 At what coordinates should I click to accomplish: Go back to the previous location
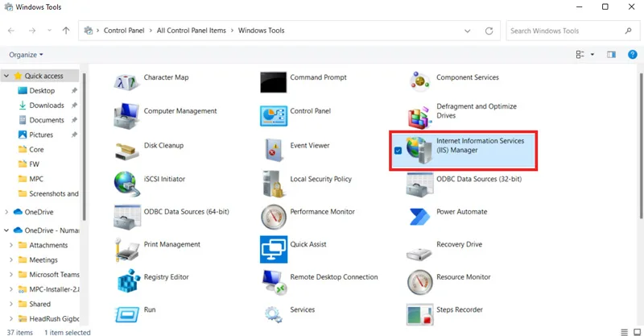point(11,31)
